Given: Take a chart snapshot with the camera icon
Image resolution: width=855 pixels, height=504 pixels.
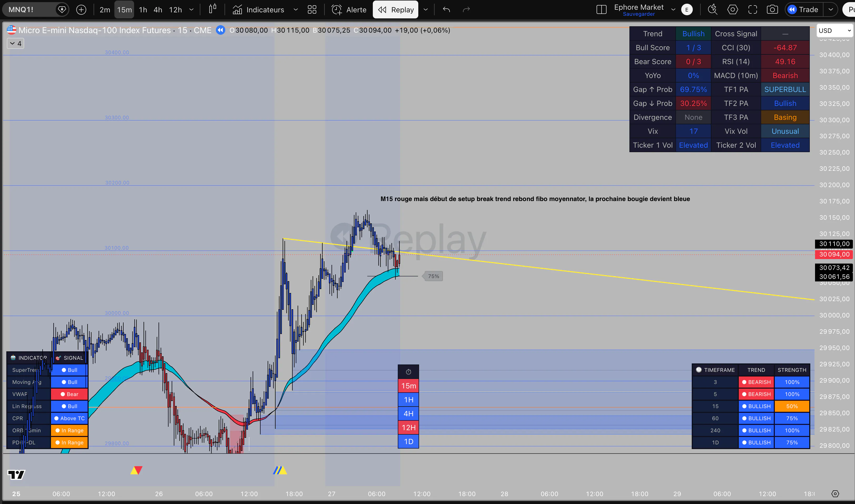Looking at the screenshot, I should click(x=772, y=9).
